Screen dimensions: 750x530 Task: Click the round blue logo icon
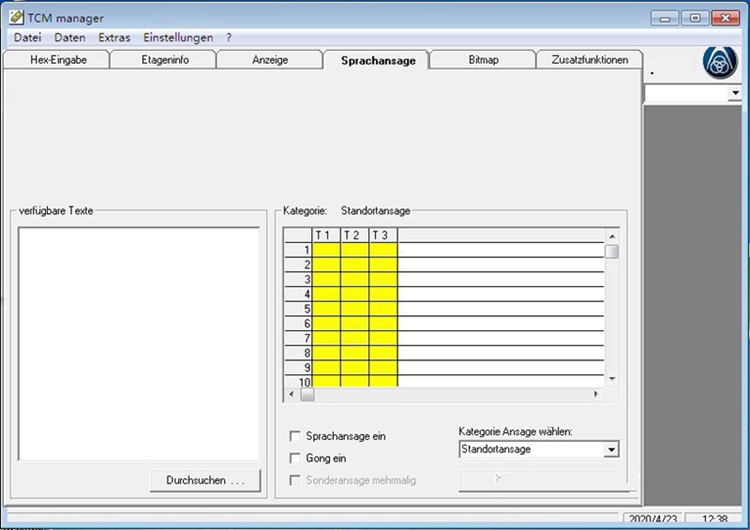point(721,62)
